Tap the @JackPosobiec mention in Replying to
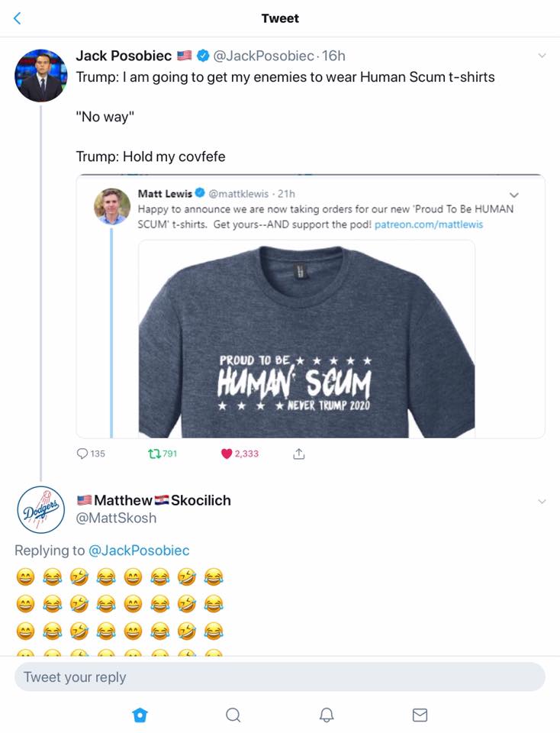This screenshot has height=733, width=560. [139, 551]
